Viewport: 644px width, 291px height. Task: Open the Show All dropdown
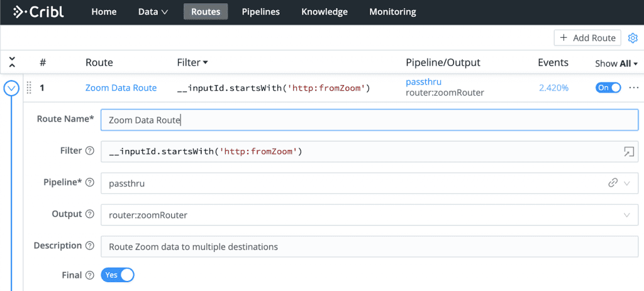pos(616,64)
